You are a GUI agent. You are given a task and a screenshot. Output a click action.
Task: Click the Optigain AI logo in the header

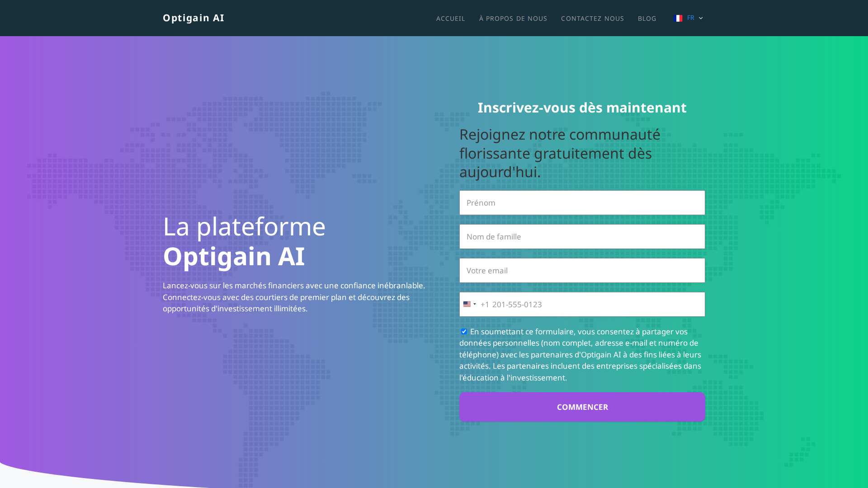(x=193, y=18)
